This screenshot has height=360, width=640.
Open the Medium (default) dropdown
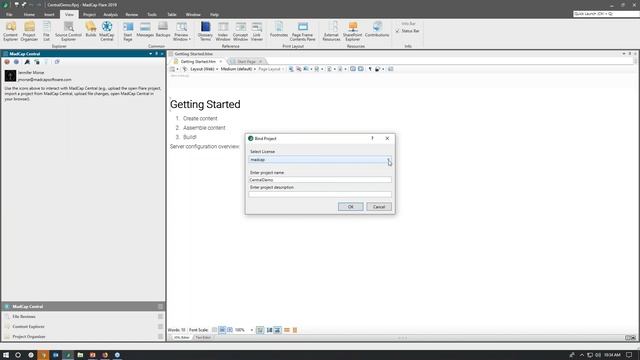click(x=238, y=69)
